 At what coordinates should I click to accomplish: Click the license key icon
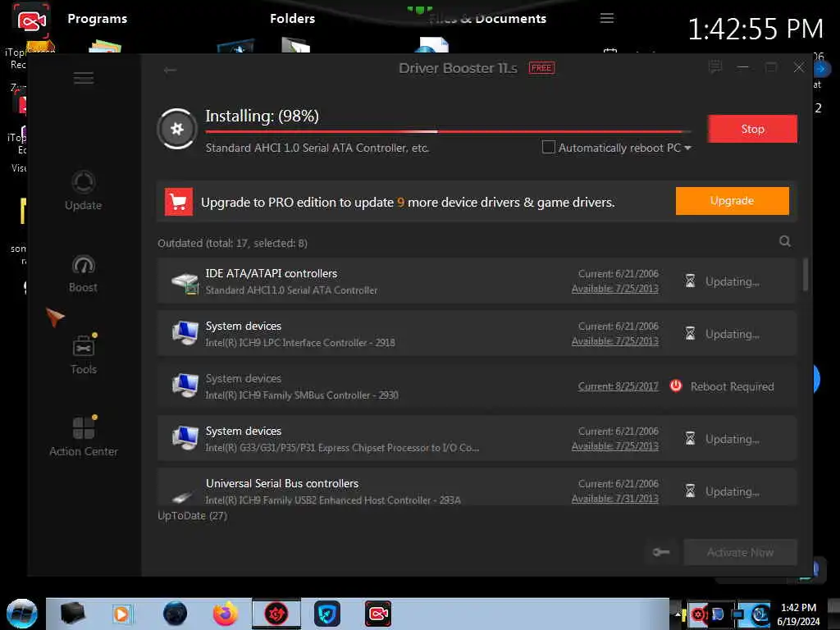[x=661, y=552]
